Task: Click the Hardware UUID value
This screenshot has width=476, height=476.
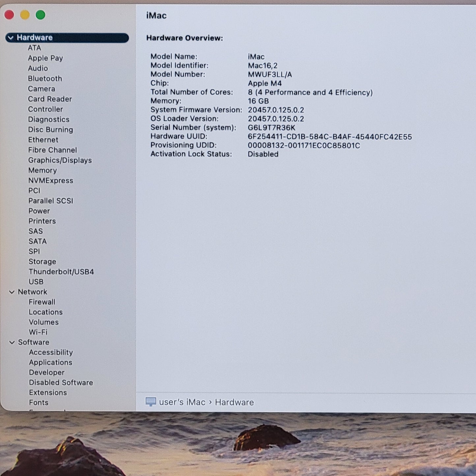Action: [x=330, y=137]
